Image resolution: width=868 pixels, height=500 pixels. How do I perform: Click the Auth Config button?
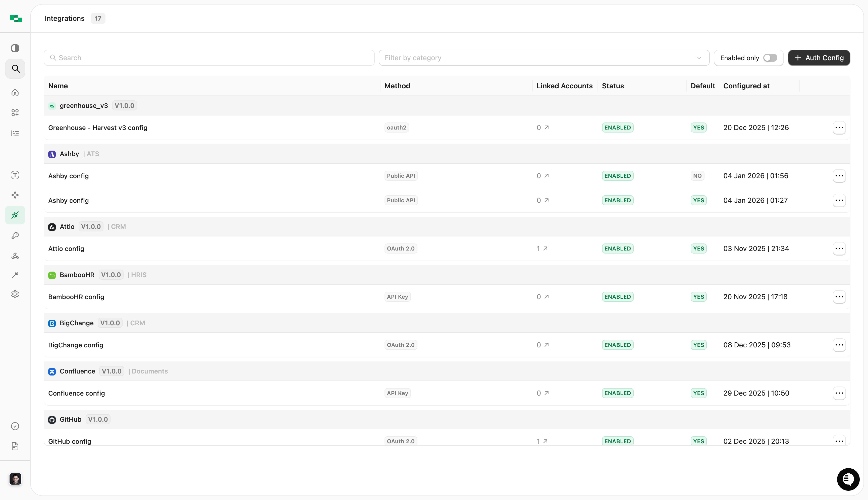(x=819, y=58)
